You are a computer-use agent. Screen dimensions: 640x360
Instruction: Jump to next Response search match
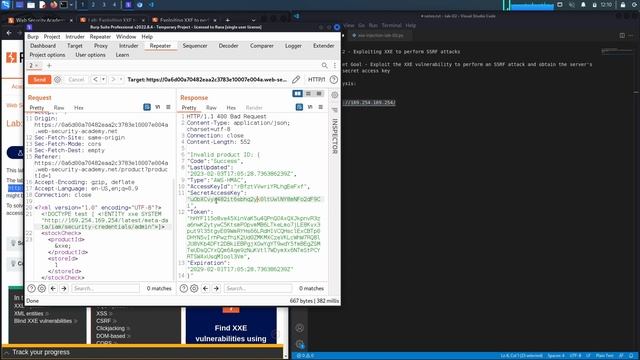click(x=216, y=288)
